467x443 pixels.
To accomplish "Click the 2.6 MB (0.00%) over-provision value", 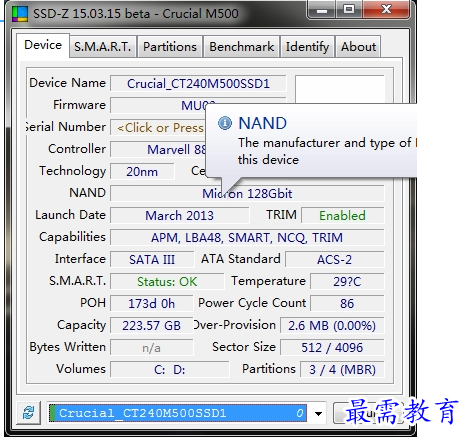I will click(x=332, y=325).
